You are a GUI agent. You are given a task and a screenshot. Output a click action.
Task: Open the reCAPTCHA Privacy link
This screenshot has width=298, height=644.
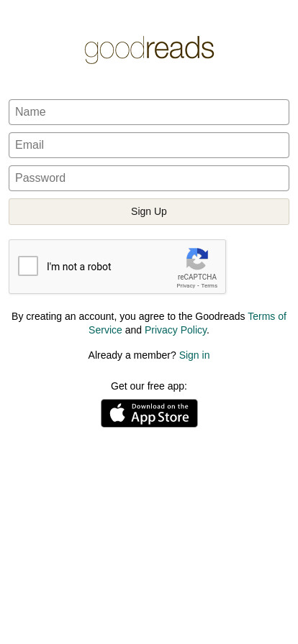pyautogui.click(x=186, y=286)
